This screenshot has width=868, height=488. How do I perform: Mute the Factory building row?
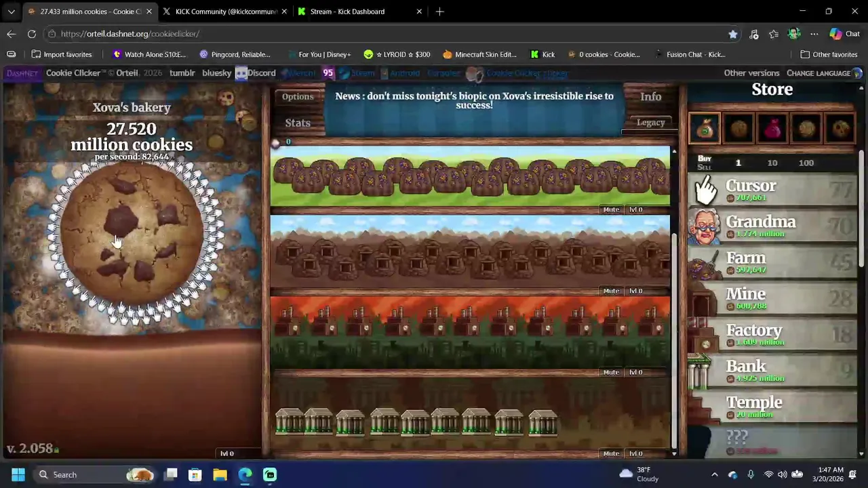point(611,372)
